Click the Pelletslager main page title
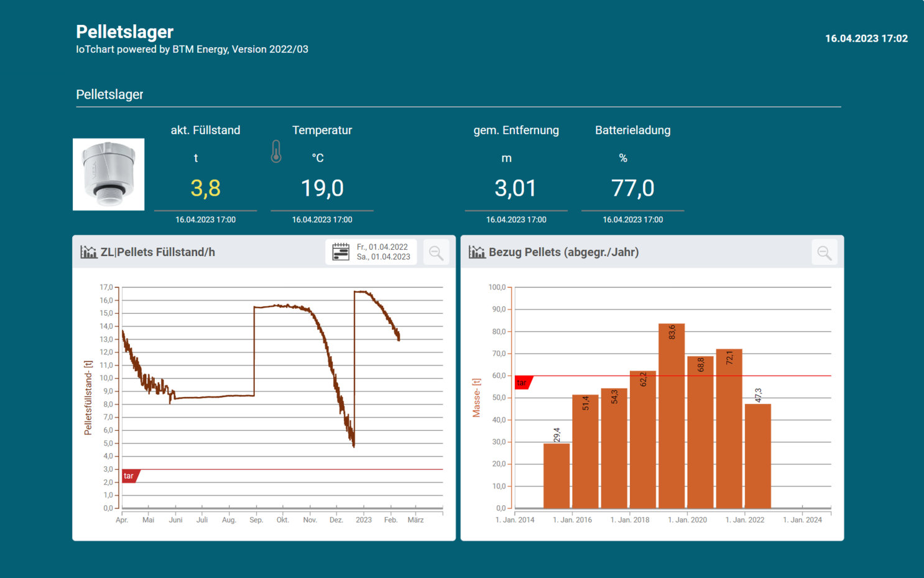The width and height of the screenshot is (924, 578). [x=124, y=32]
